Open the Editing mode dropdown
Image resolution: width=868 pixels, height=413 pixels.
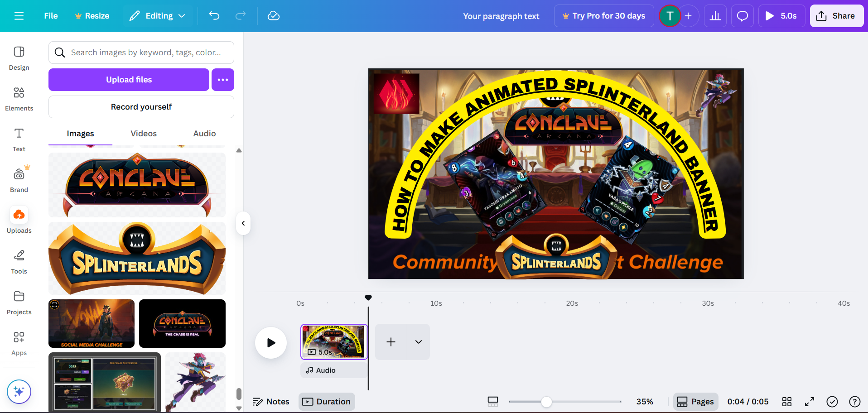157,16
